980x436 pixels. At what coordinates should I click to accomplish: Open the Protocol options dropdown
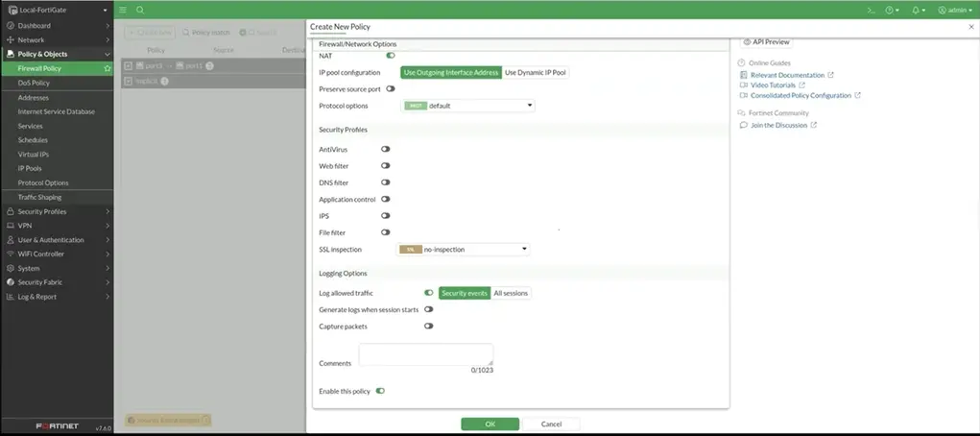pyautogui.click(x=467, y=106)
